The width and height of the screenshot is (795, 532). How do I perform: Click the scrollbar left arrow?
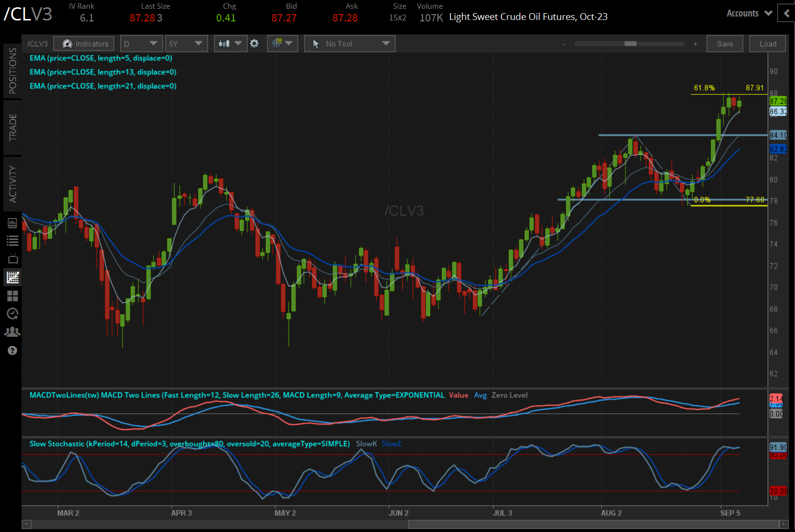click(27, 524)
